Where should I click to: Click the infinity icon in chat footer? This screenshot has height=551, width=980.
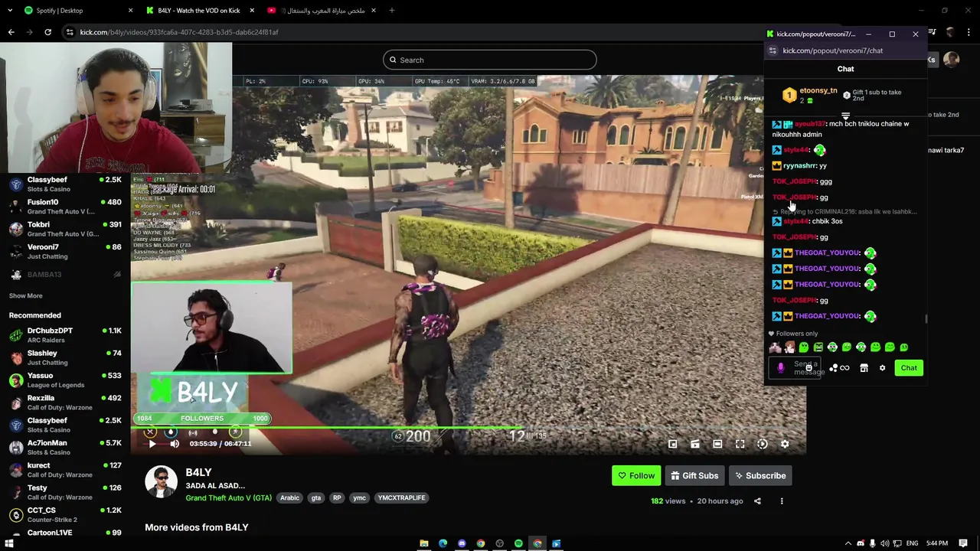[844, 368]
